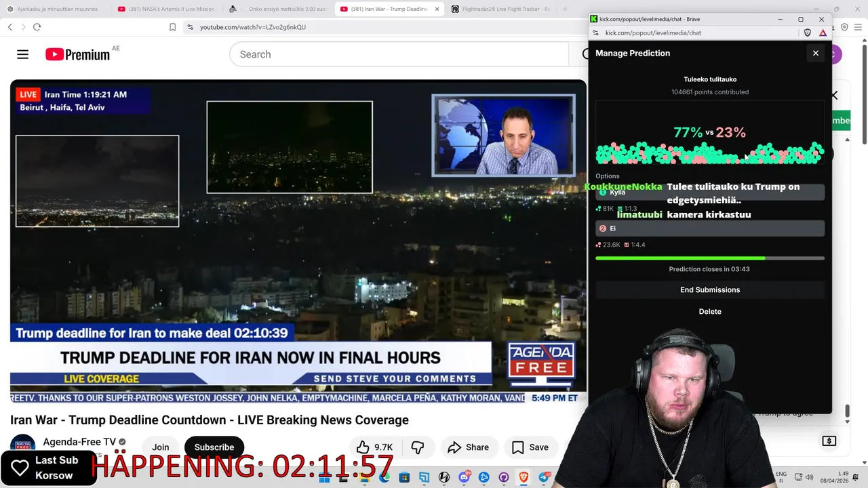Viewport: 868px width, 488px height.
Task: Select Kyllä prediction option
Action: click(710, 192)
